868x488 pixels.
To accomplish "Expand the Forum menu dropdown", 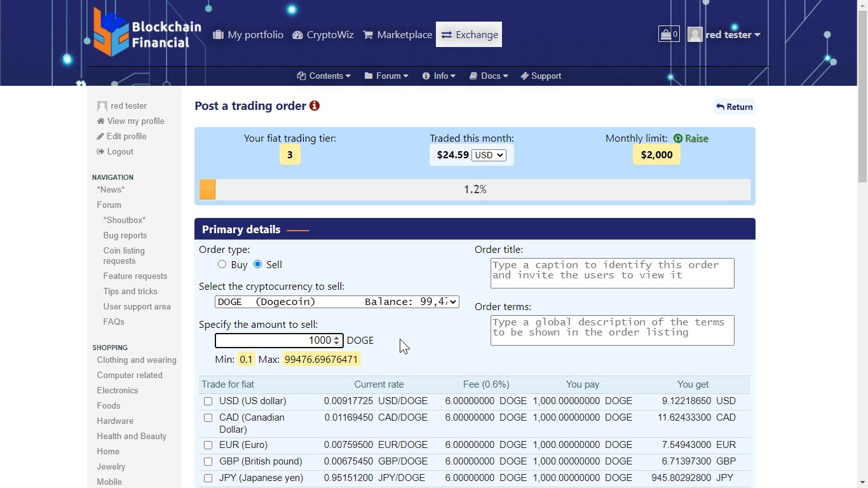I will click(386, 76).
